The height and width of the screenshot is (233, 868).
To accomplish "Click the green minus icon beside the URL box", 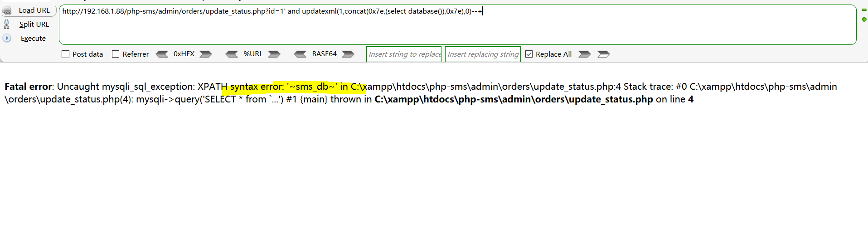I will pos(864,10).
